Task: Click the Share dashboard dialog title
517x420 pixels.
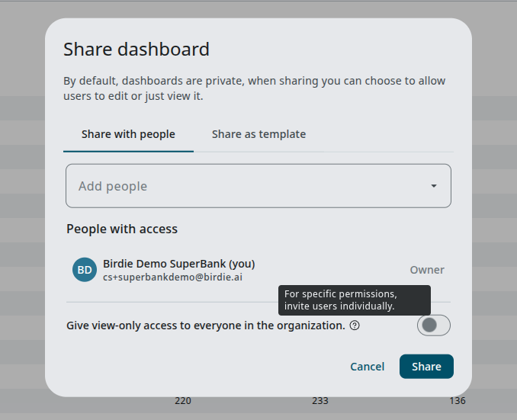Action: click(136, 50)
